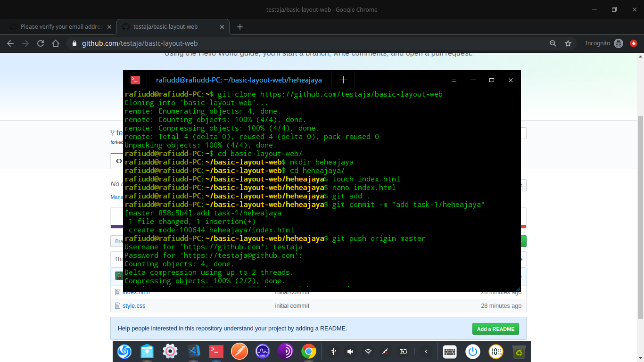Open the volume speaker tray icon
This screenshot has width=644, height=362.
tap(350, 351)
